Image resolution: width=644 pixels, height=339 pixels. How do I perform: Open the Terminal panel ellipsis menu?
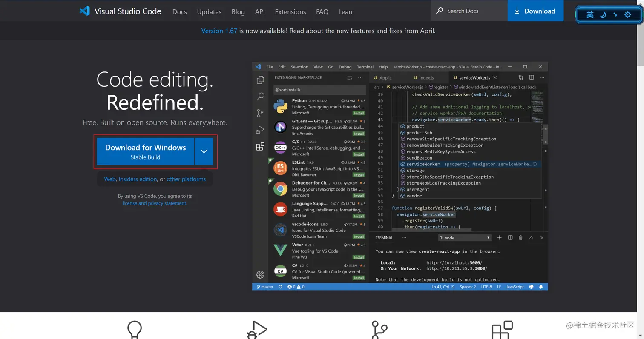(x=404, y=238)
